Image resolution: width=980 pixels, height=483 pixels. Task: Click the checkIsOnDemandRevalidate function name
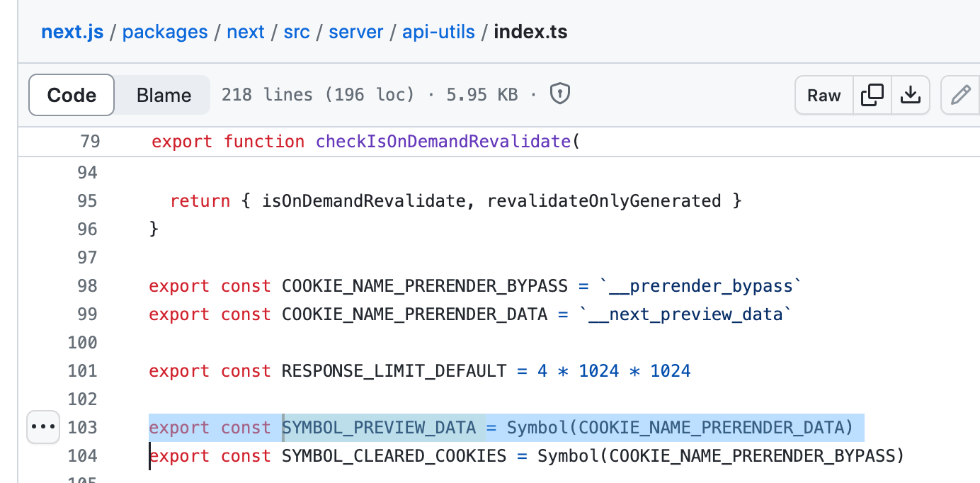coord(443,142)
